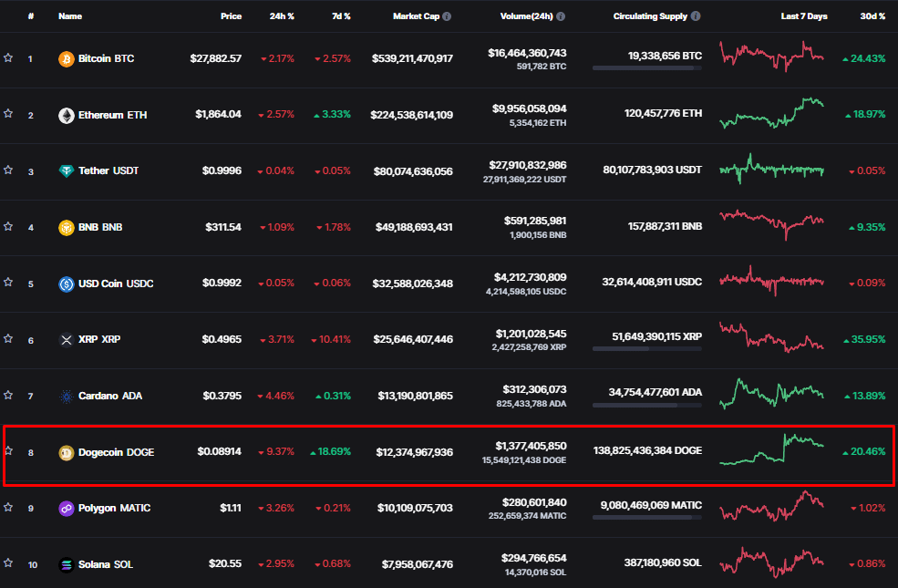
Task: Click the Tether USDT logo icon
Action: (x=67, y=171)
